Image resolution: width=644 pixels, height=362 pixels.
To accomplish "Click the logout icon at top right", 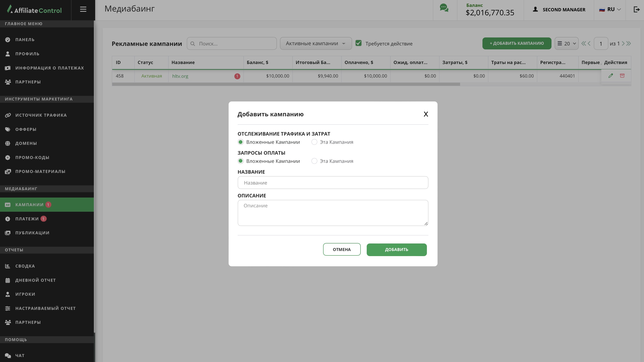I will (636, 10).
